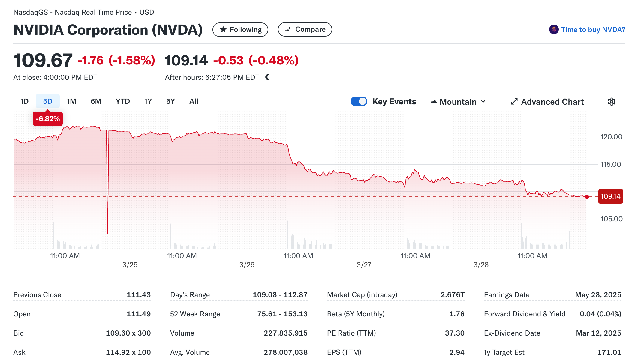Click the purple dollar icon beside NVDA prompt
This screenshot has width=629, height=364.
point(554,29)
